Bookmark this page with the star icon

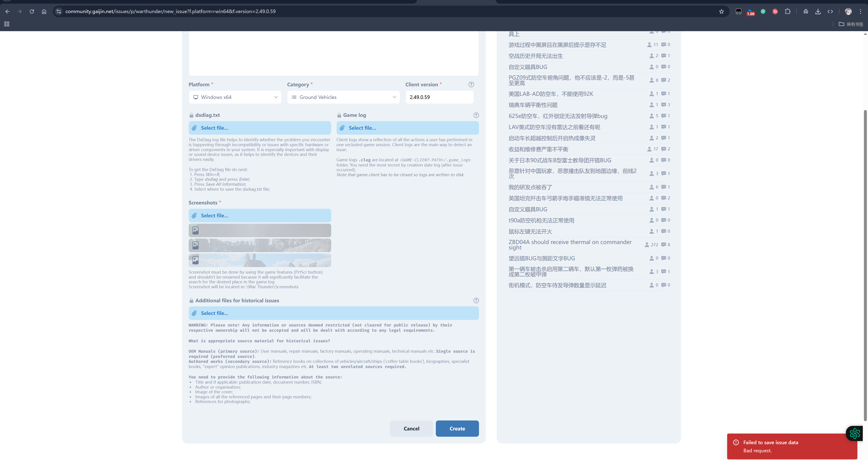pos(721,12)
